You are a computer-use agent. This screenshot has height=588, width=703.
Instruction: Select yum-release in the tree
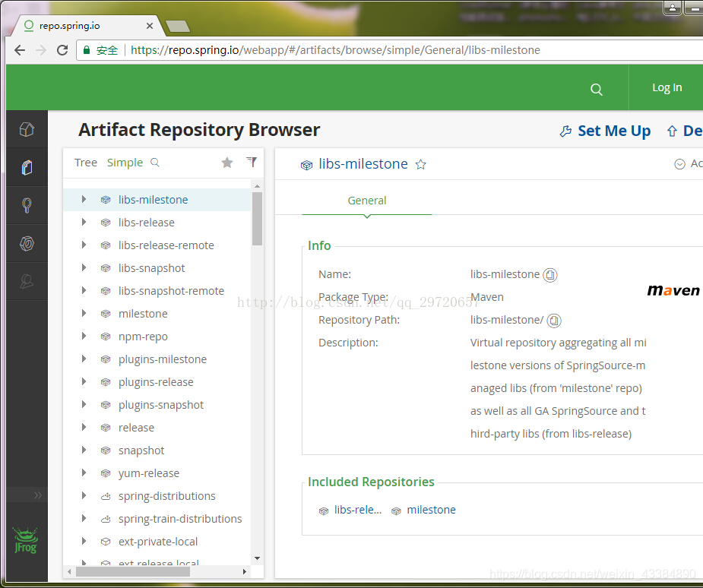point(148,474)
